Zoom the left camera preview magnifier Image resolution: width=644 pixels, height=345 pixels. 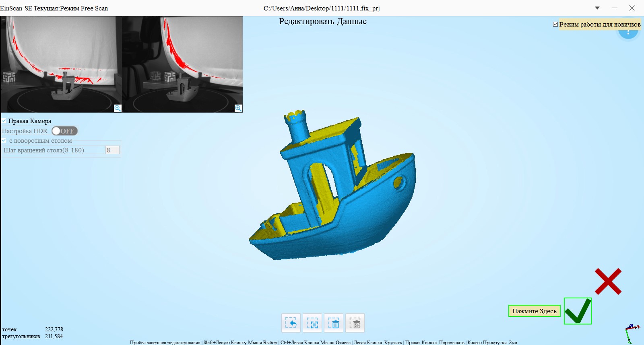tap(118, 108)
